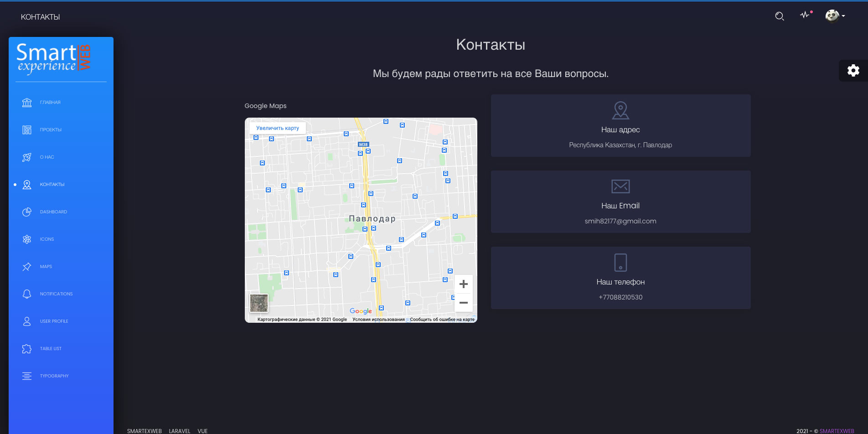Viewport: 868px width, 434px height.
Task: Open the search icon in top bar
Action: pyautogui.click(x=780, y=16)
